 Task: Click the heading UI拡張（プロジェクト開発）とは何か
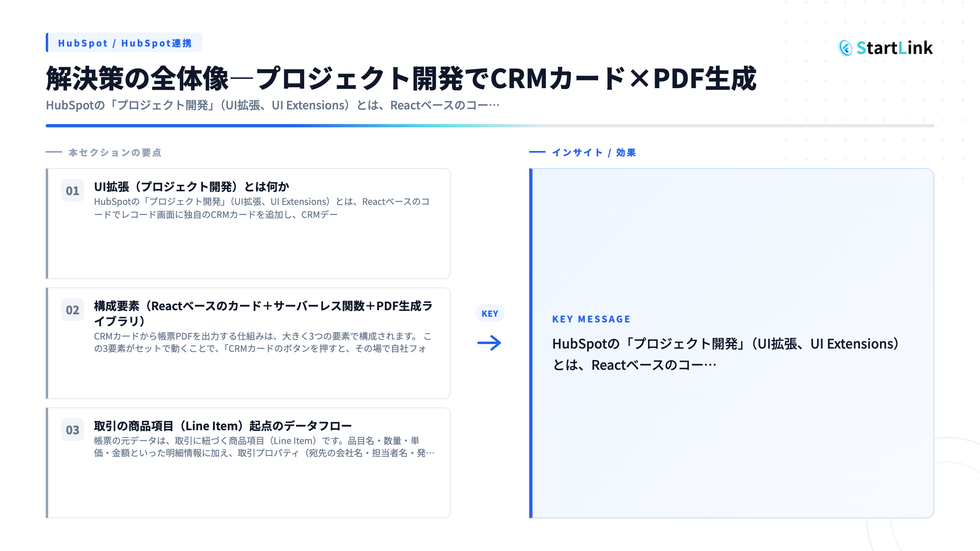tap(192, 187)
